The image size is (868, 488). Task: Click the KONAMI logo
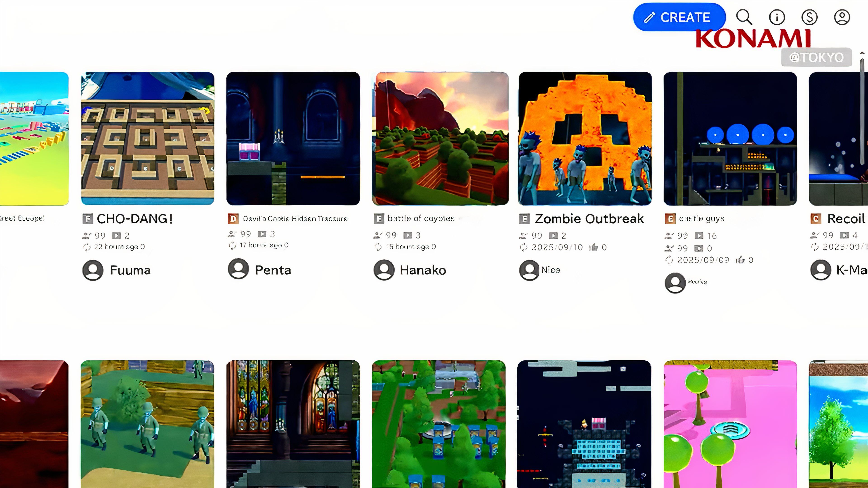[x=753, y=39]
